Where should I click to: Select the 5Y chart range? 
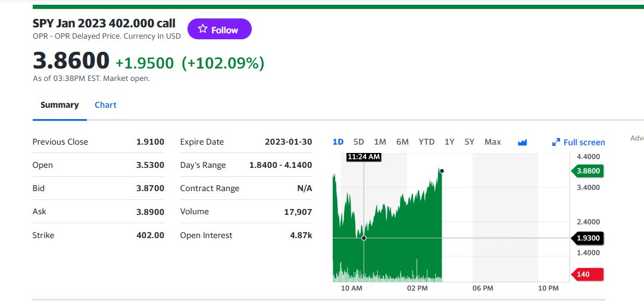470,142
